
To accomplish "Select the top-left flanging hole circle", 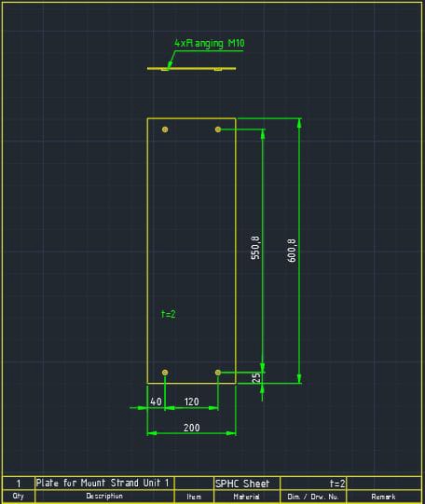I will [x=165, y=129].
